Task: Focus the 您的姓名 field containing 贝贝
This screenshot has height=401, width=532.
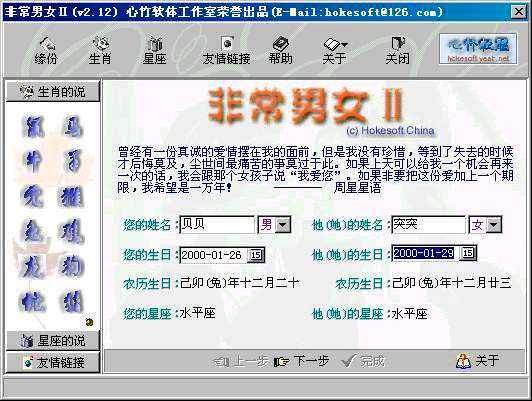Action: click(217, 225)
